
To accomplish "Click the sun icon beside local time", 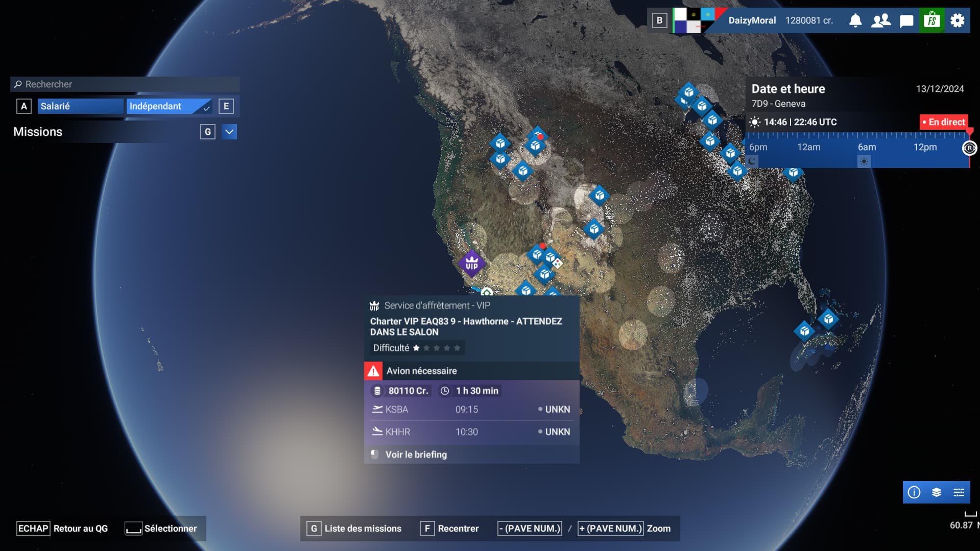I will pyautogui.click(x=754, y=122).
